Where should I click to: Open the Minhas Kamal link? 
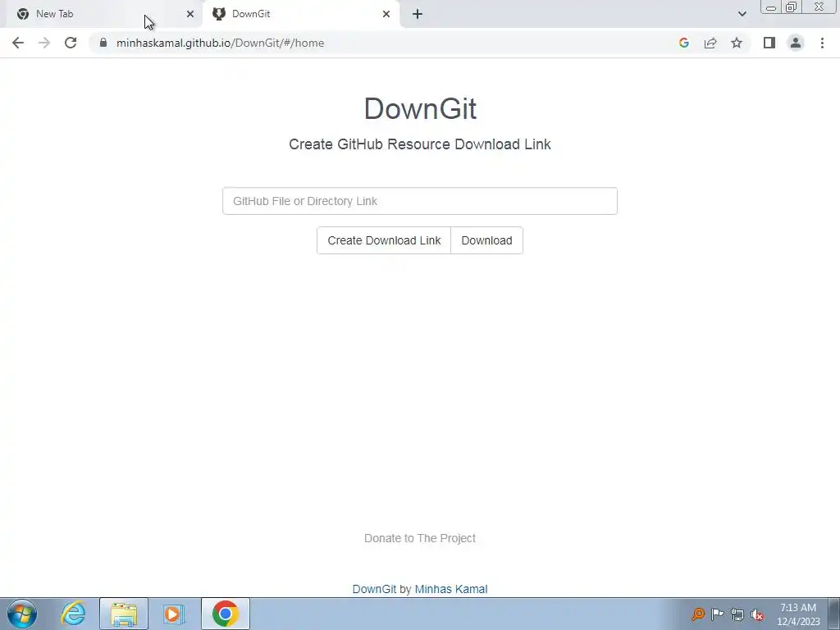click(451, 589)
